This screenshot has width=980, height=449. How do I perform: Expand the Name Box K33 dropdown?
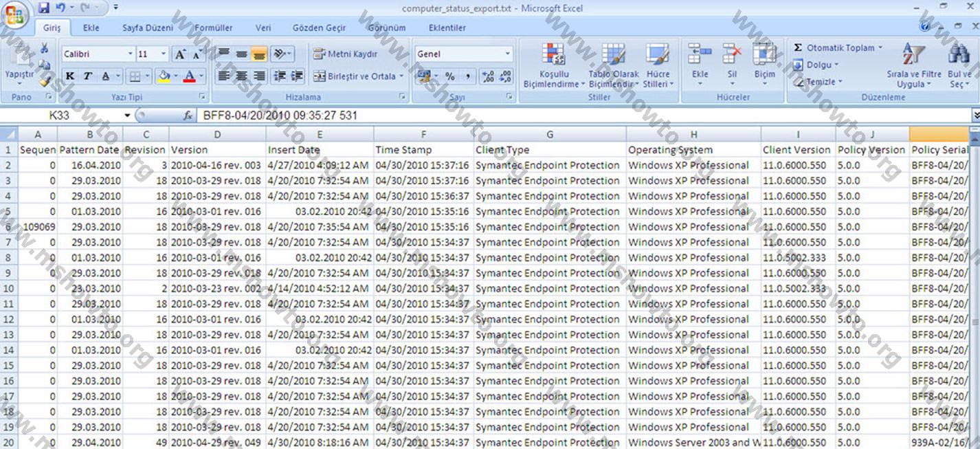(x=127, y=116)
